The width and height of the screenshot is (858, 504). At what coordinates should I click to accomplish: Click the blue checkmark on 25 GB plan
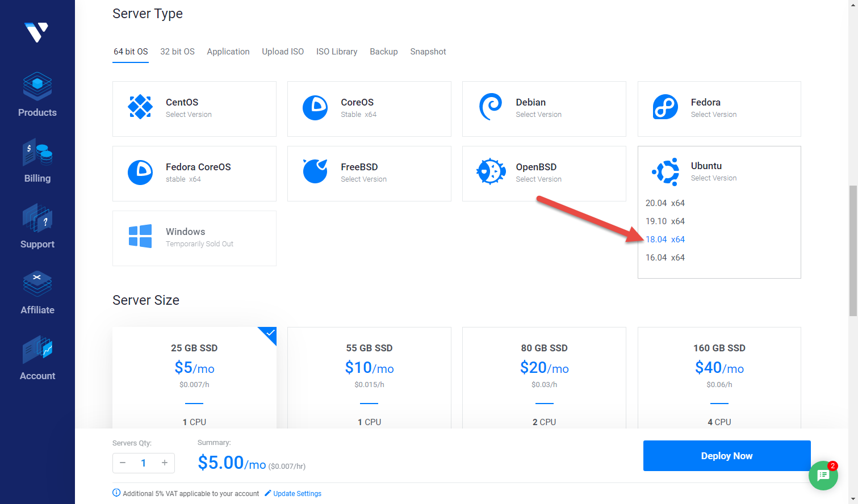270,333
